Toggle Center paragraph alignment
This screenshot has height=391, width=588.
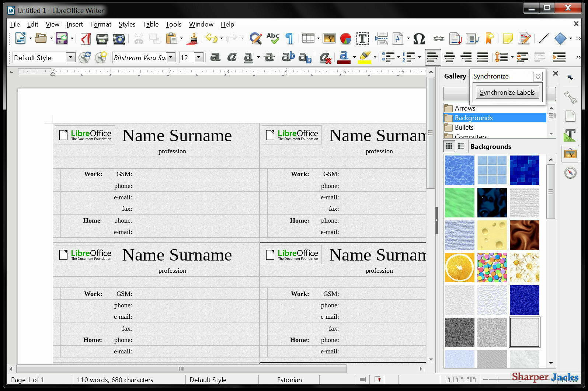tap(449, 57)
